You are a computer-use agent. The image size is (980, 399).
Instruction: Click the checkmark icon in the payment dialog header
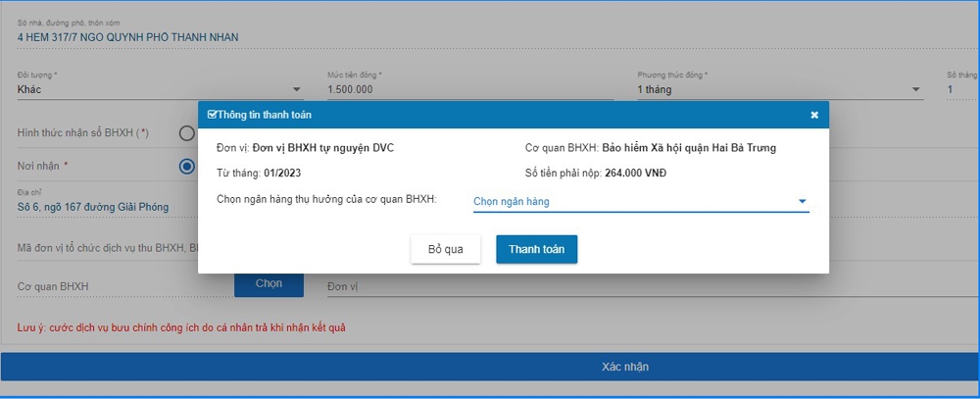(x=212, y=115)
